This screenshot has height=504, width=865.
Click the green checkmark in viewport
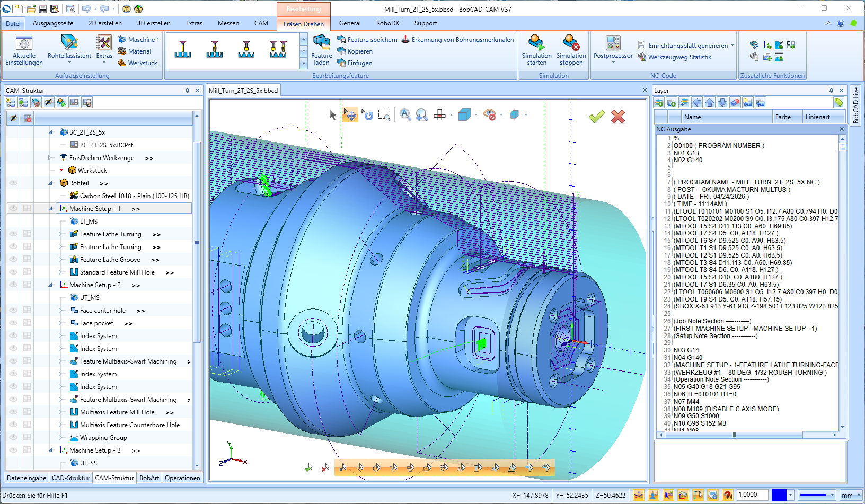pyautogui.click(x=596, y=117)
